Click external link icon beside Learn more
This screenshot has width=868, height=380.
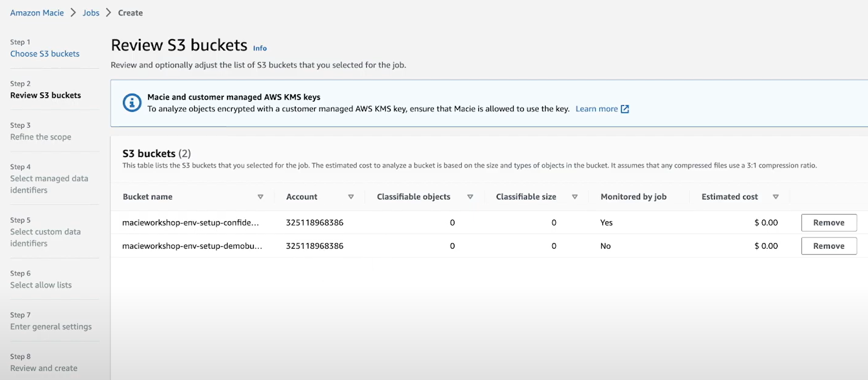tap(625, 109)
